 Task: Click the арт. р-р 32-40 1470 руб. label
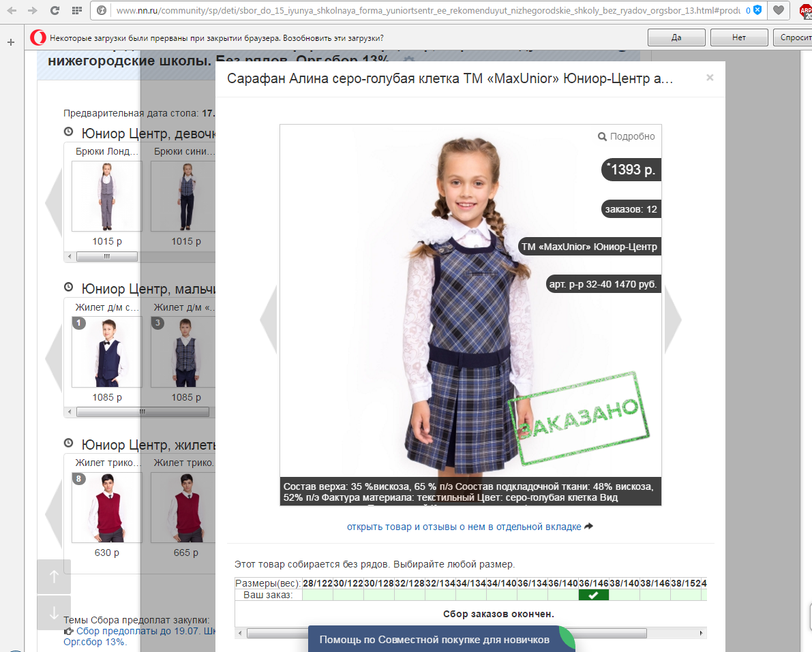[x=604, y=284]
